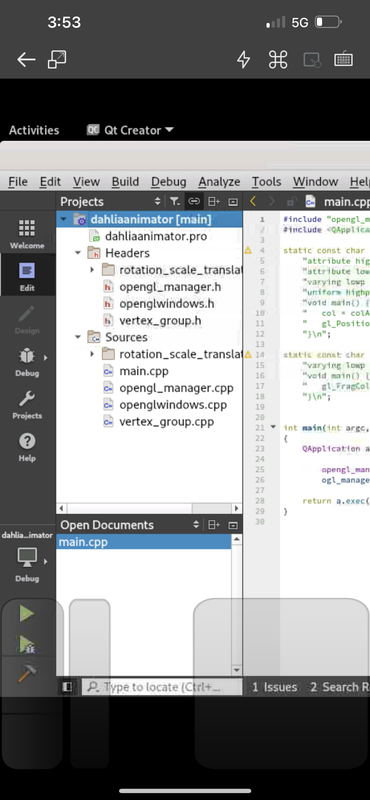This screenshot has width=370, height=800.
Task: Go back in editor navigation history
Action: 253,201
